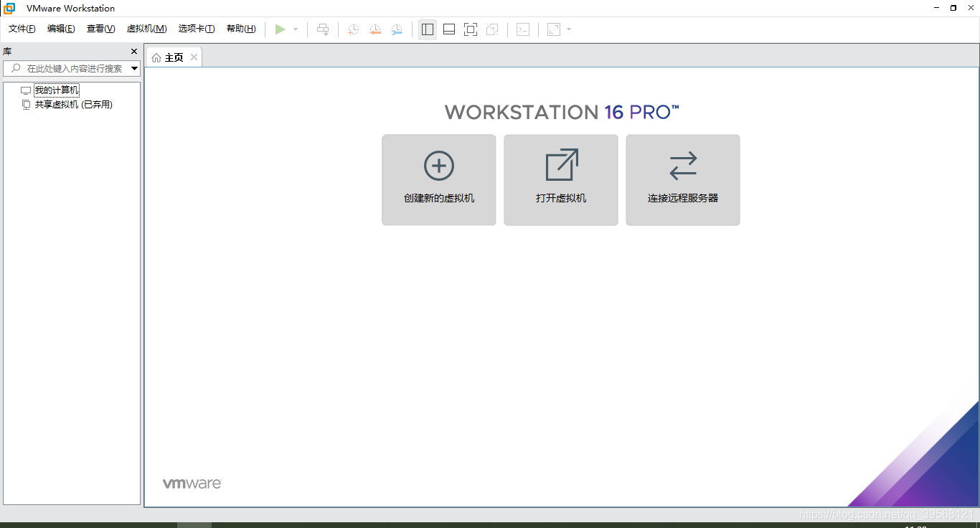
Task: Close the 库 panel with its X
Action: (133, 51)
